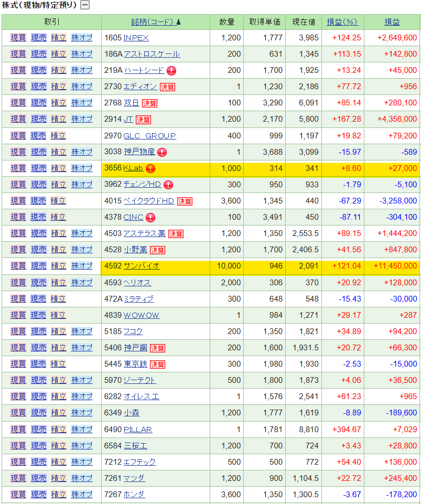This screenshot has width=421, height=504.
Task: Click the red alert icon beside CINC
Action: click(x=150, y=217)
